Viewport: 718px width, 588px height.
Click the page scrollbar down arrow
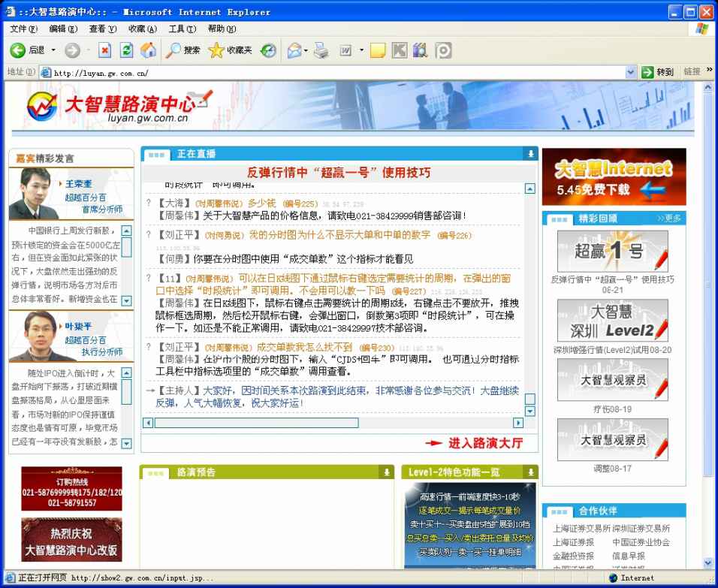(708, 562)
